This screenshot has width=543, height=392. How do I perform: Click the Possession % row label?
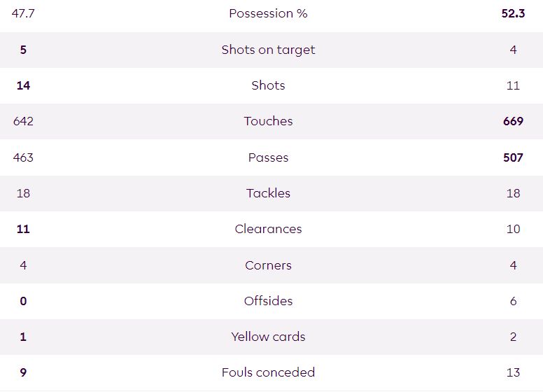[x=268, y=13]
